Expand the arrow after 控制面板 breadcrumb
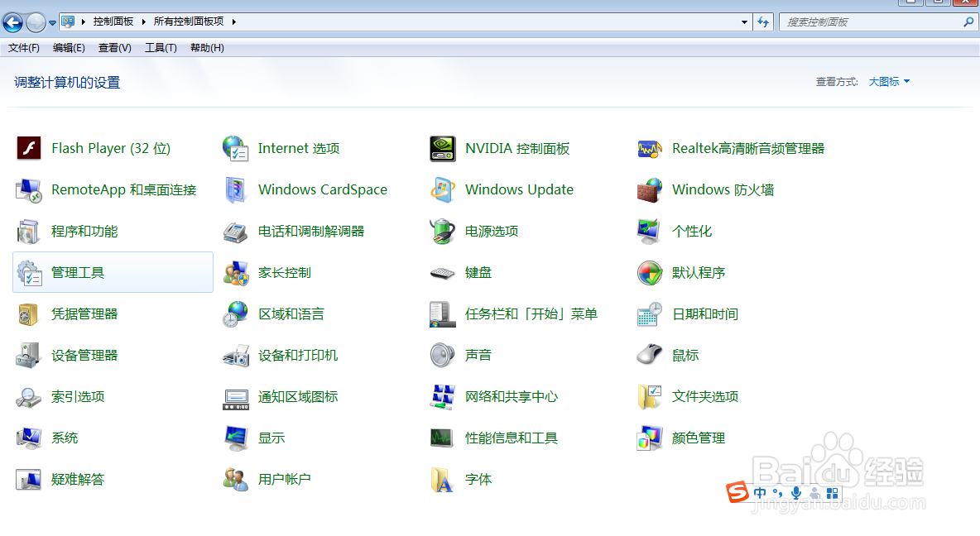This screenshot has height=536, width=980. [x=144, y=22]
